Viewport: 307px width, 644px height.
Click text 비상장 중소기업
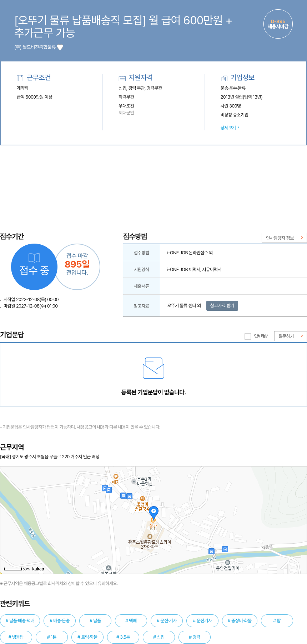click(235, 115)
